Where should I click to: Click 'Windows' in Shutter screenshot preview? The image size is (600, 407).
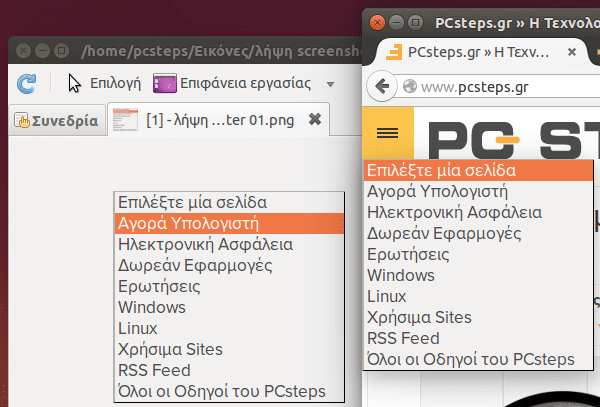[230, 308]
